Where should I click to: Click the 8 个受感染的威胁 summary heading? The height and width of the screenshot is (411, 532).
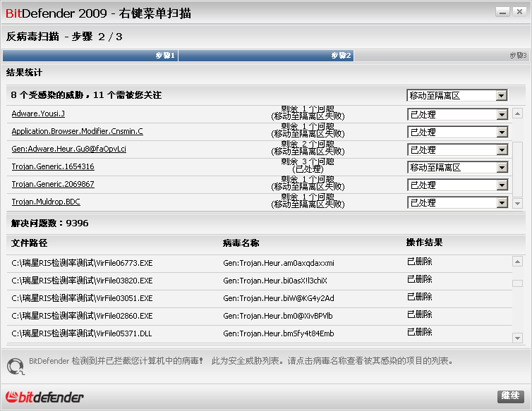pyautogui.click(x=86, y=95)
